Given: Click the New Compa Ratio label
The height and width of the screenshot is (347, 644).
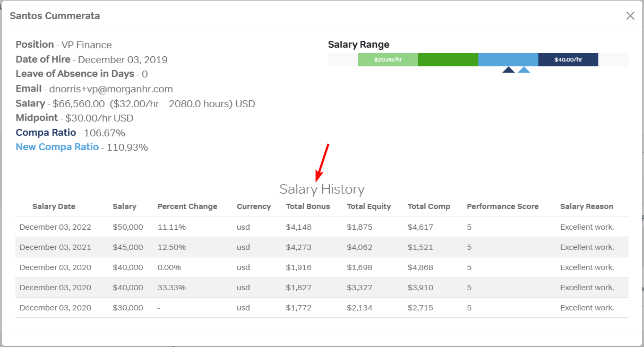Looking at the screenshot, I should [57, 147].
